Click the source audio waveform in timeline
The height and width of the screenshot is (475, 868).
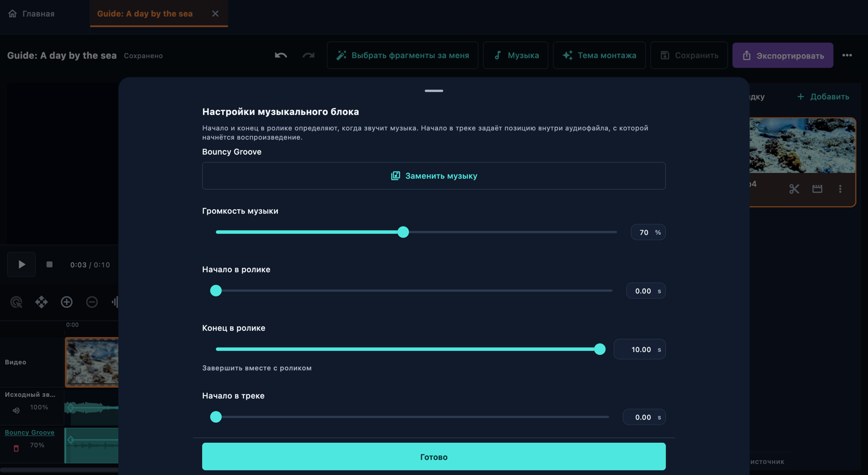point(92,408)
